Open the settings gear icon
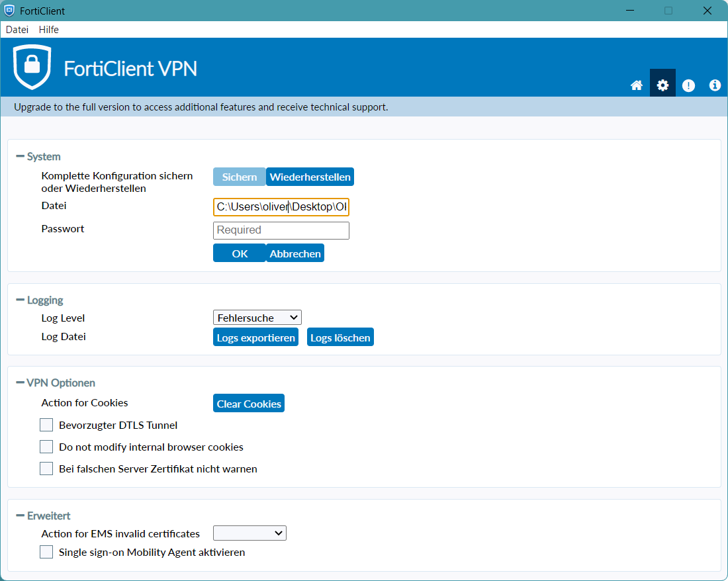Screen dimensions: 728x581 pyautogui.click(x=662, y=85)
